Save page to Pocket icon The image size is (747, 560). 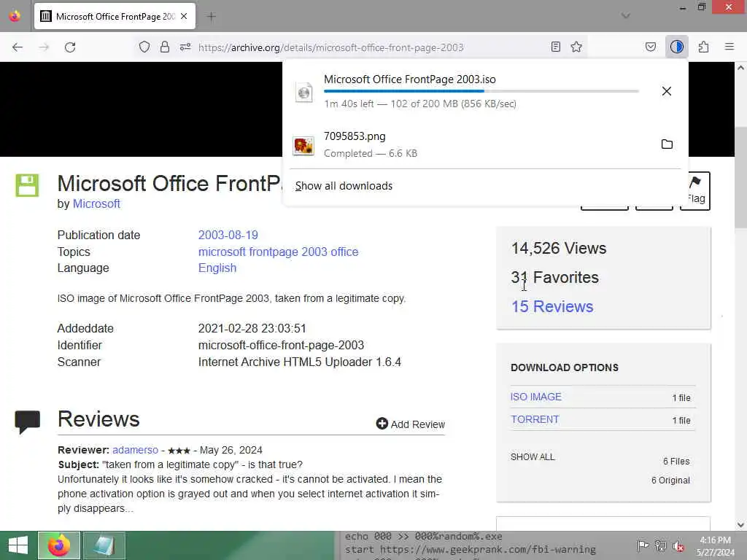(x=650, y=47)
